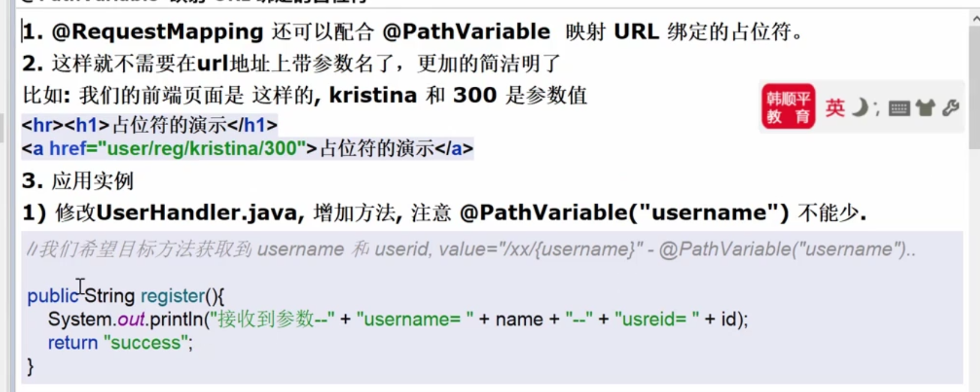
Task: Click the line starting with 1. @RequestMapping
Action: coord(413,31)
